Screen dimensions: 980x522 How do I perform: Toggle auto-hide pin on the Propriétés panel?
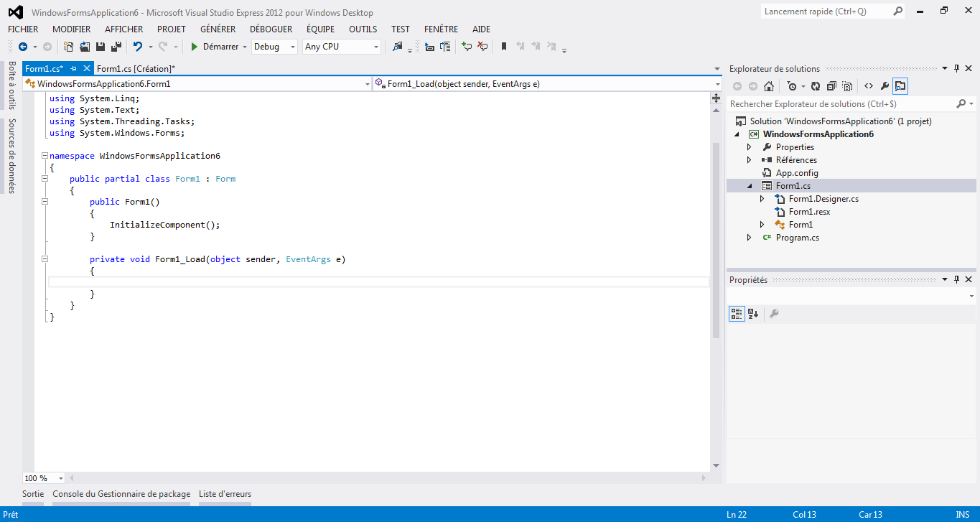956,279
